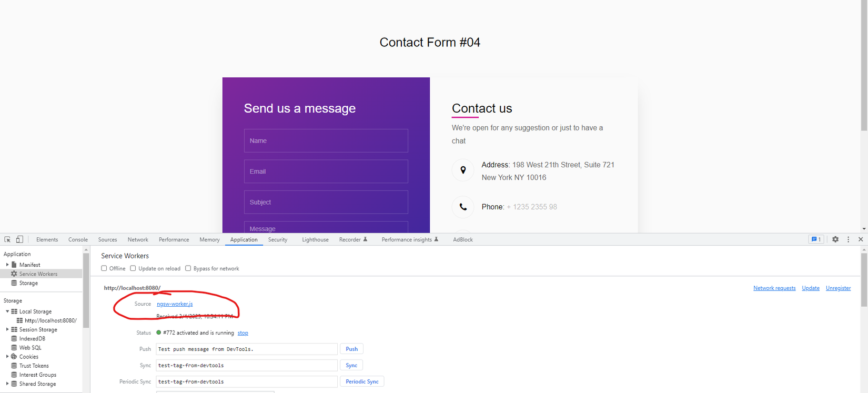
Task: Click the Session Storage grid icon
Action: (x=14, y=329)
